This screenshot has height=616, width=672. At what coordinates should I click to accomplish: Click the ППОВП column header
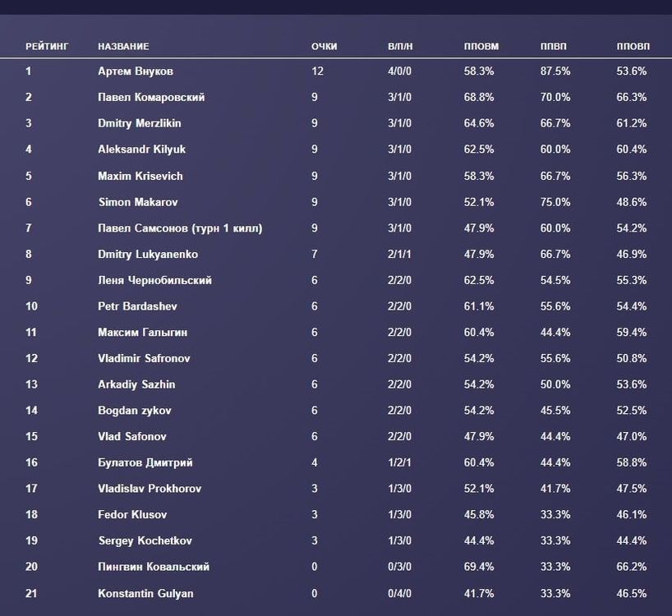(633, 47)
